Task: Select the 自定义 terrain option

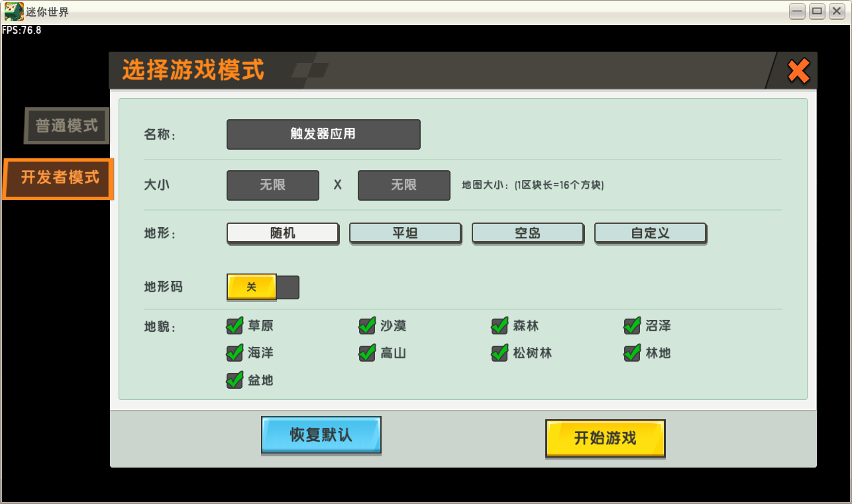Action: (x=650, y=232)
